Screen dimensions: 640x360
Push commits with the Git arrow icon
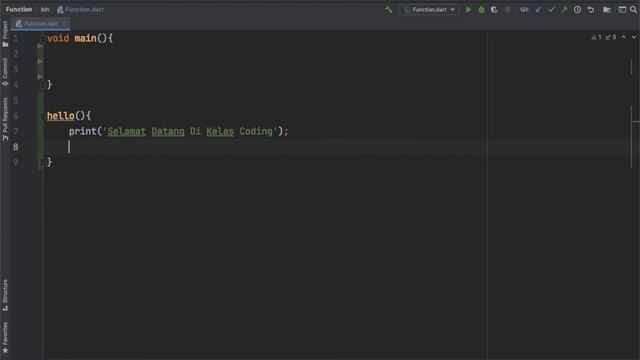tap(564, 9)
